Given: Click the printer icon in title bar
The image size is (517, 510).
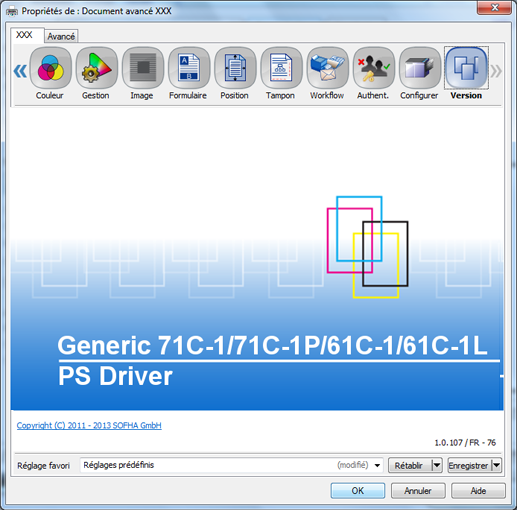Looking at the screenshot, I should [x=12, y=11].
